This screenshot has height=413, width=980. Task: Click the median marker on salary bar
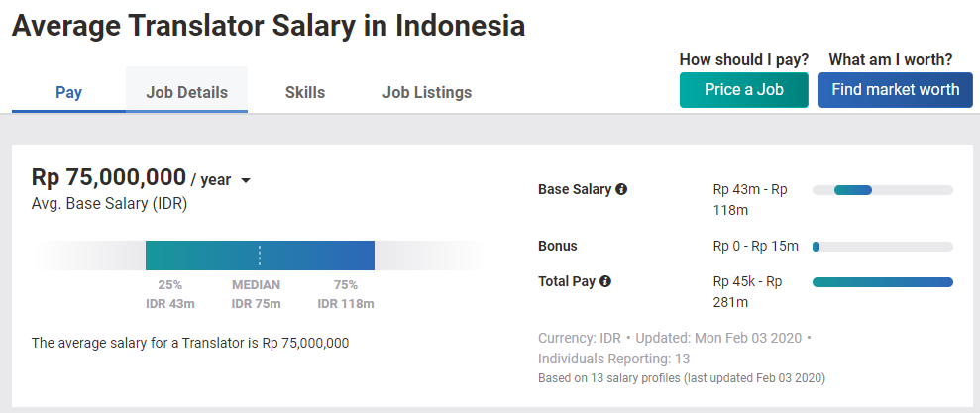260,256
